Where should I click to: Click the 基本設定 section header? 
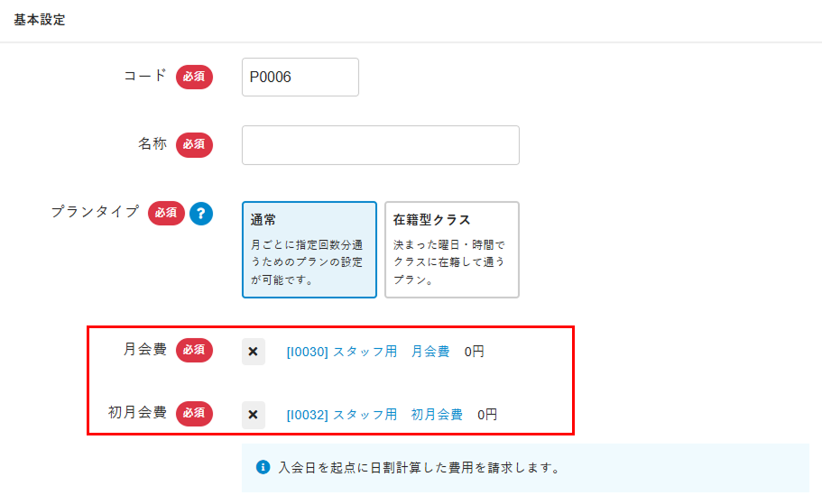click(40, 20)
